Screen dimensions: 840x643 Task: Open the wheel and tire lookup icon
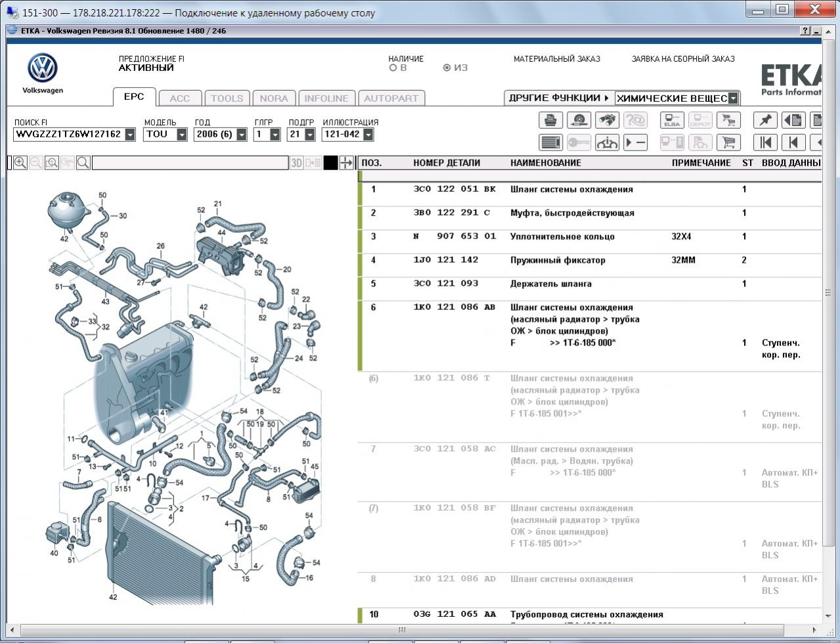tap(579, 120)
